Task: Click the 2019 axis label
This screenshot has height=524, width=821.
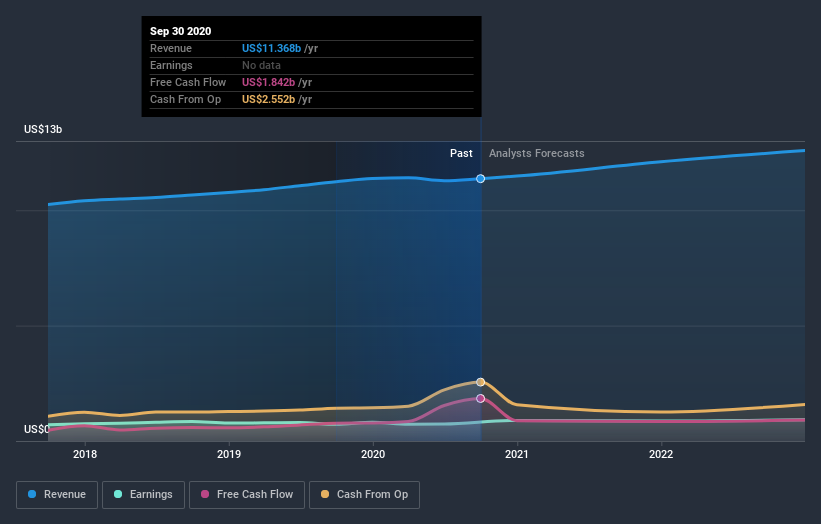Action: pos(229,454)
